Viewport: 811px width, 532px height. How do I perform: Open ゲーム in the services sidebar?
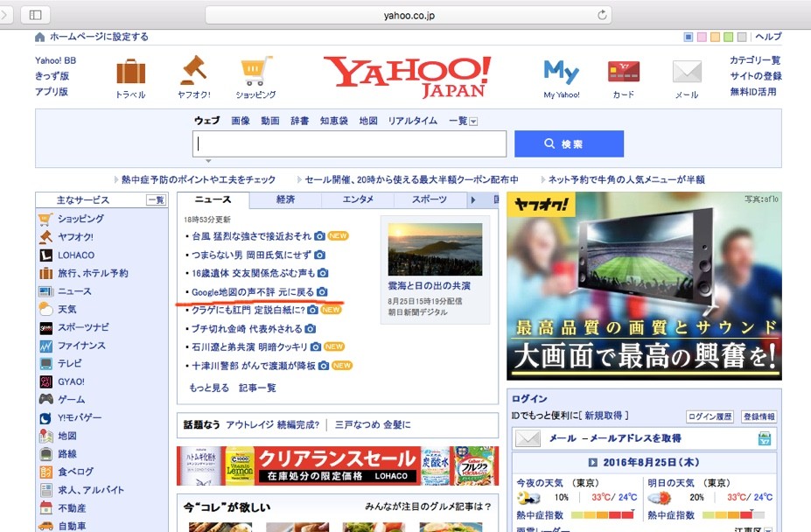[x=72, y=400]
